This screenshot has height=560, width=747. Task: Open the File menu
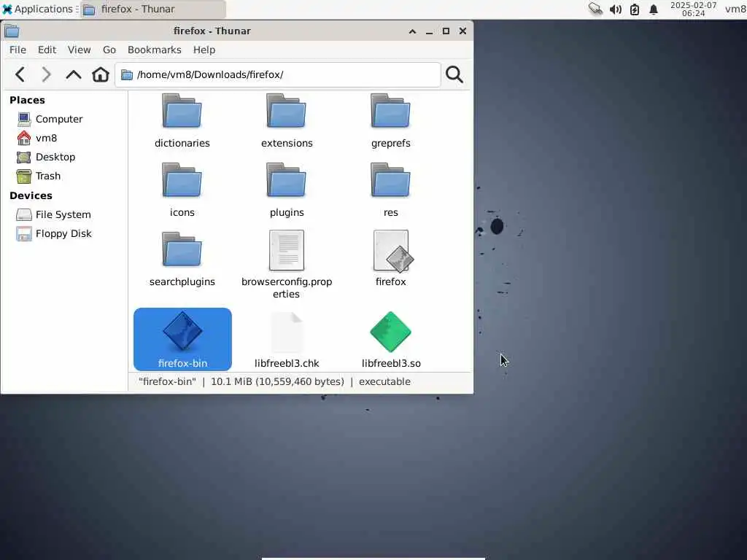[18, 50]
